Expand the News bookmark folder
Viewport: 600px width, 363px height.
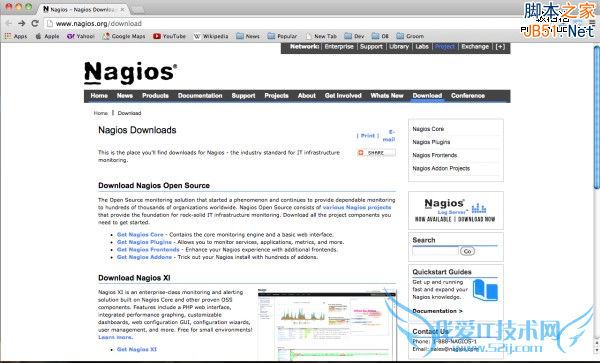tap(248, 36)
